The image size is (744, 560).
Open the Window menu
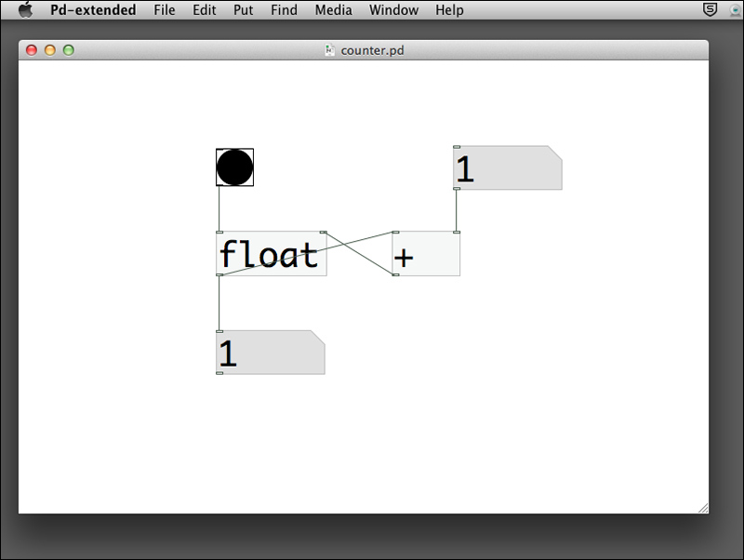click(393, 10)
